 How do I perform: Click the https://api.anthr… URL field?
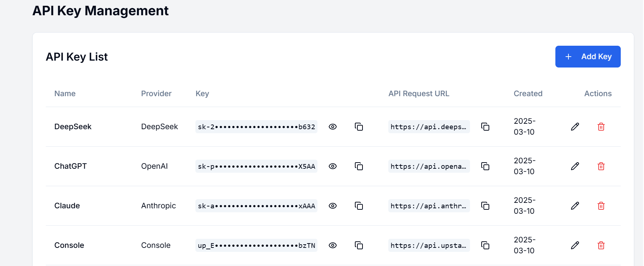(x=429, y=206)
